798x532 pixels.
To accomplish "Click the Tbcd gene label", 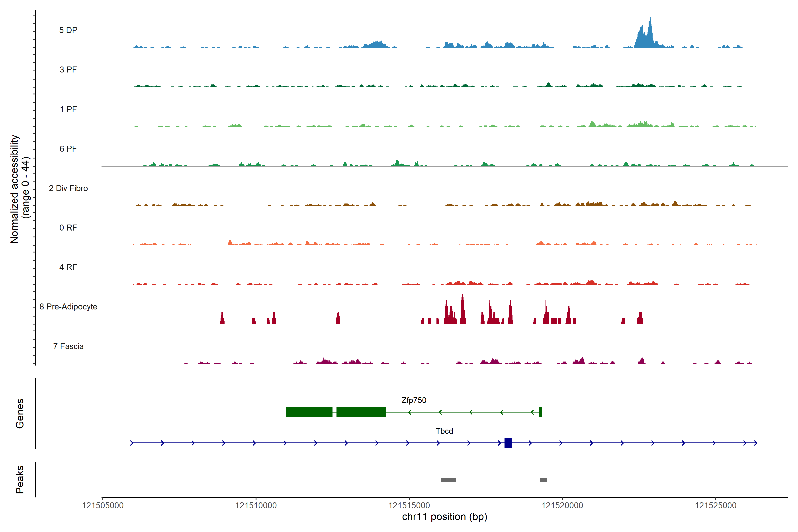I will point(444,431).
